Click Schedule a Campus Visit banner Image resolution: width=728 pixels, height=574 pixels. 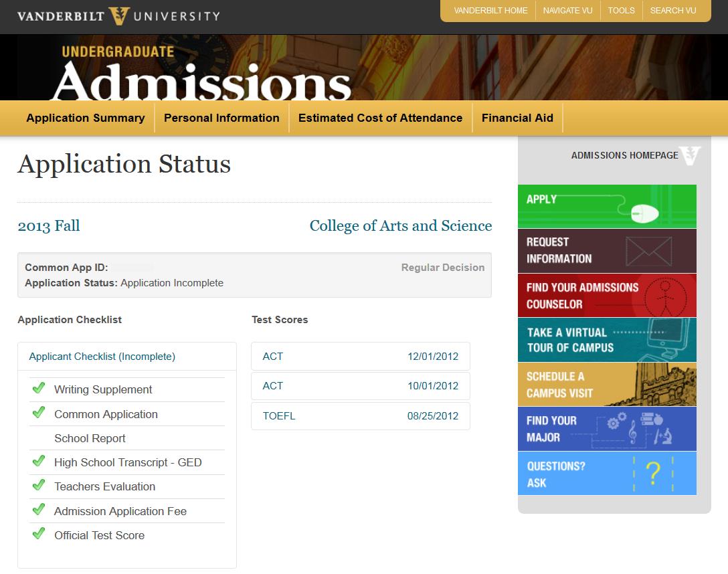[x=607, y=385]
